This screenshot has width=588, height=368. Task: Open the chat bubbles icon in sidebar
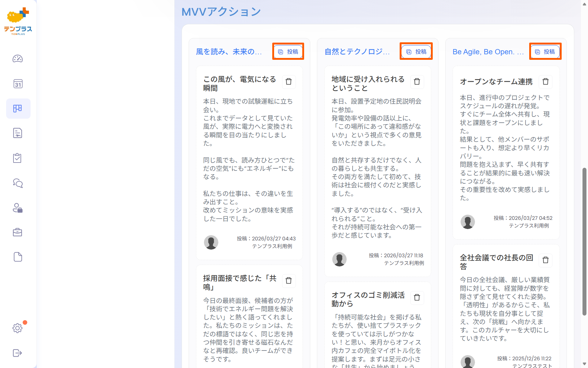18,183
